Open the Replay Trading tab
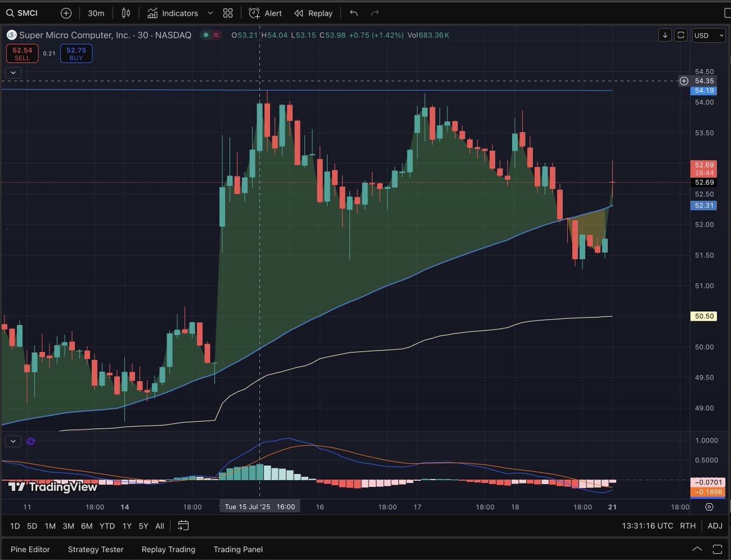Viewport: 731px width, 560px height. (168, 549)
